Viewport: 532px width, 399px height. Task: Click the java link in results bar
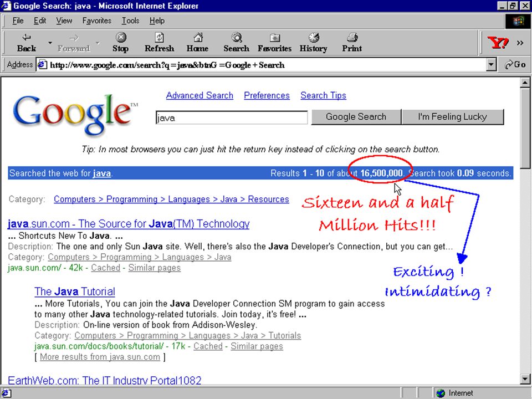[x=102, y=173]
